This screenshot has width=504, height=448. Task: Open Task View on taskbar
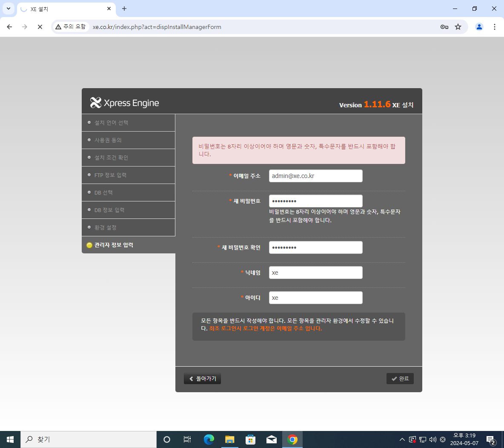coord(187,439)
